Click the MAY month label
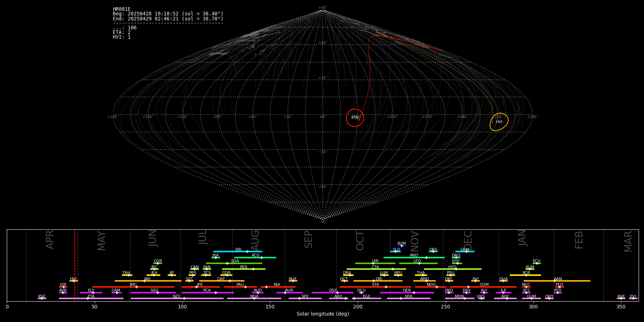 pyautogui.click(x=102, y=241)
